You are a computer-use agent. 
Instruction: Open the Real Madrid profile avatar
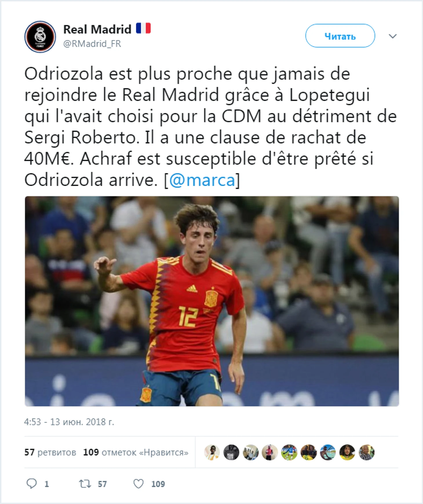40,37
